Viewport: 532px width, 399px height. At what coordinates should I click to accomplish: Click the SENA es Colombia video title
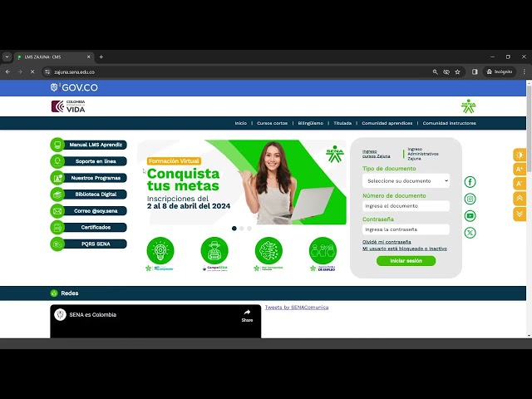[x=92, y=314]
